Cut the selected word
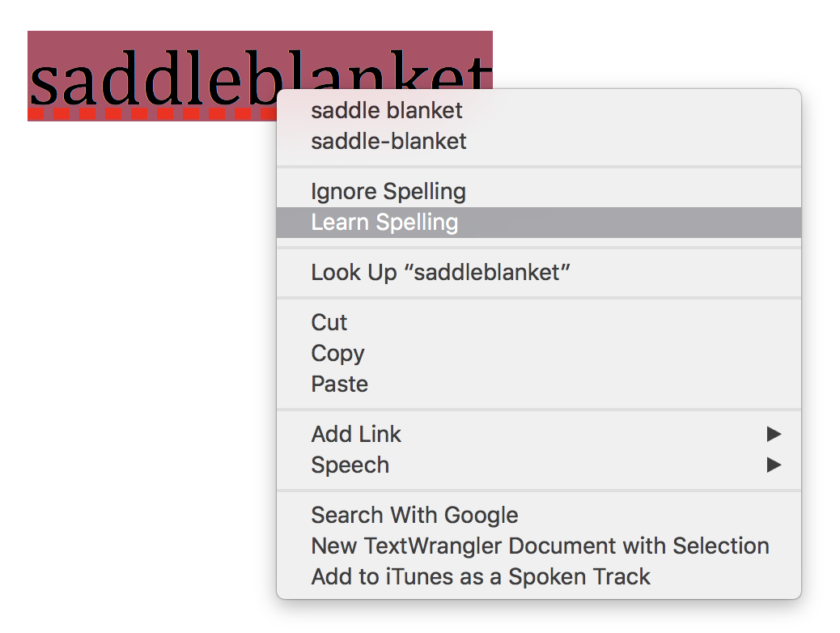The width and height of the screenshot is (840, 633). pyautogui.click(x=329, y=323)
